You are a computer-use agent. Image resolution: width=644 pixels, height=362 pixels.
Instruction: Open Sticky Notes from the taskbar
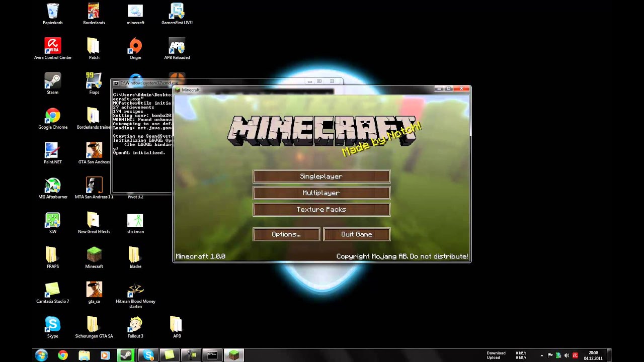point(170,355)
